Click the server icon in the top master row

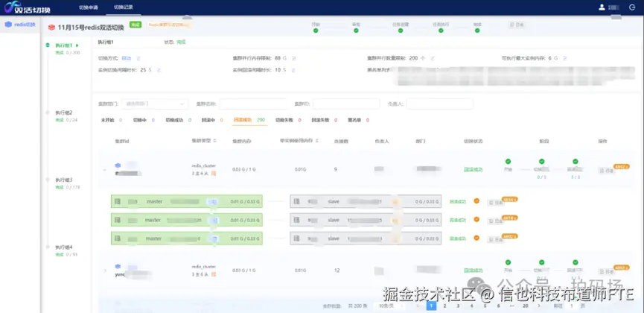tap(118, 201)
